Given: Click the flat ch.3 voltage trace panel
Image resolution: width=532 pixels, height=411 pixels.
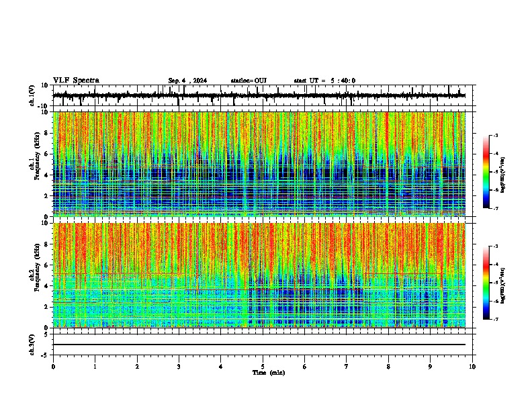Looking at the screenshot, I should point(263,345).
